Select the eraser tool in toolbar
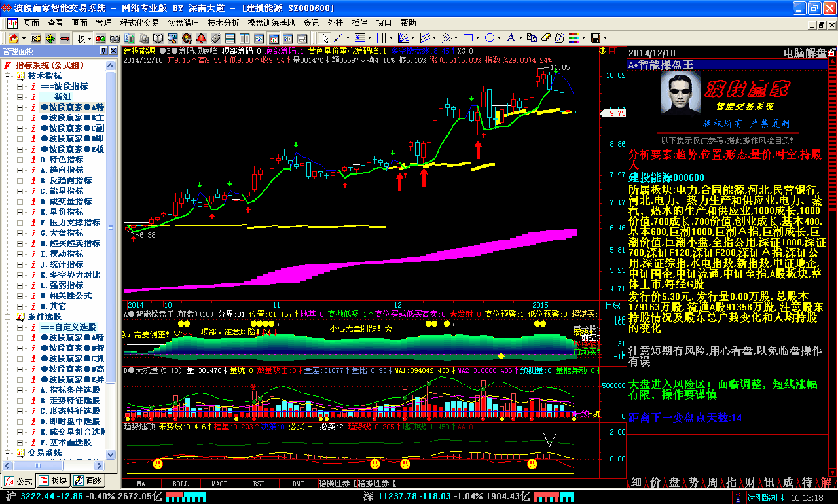Viewport: 838px width, 504px height. 545,38
